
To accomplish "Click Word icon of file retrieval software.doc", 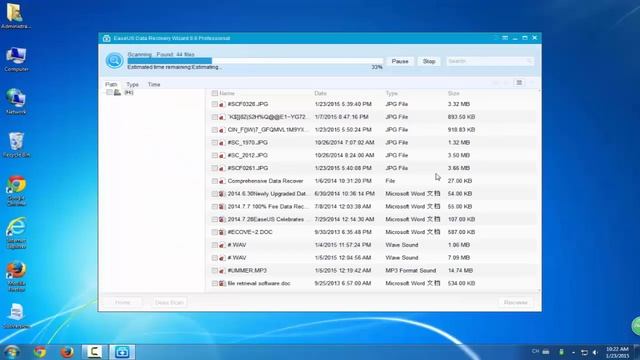I will tap(222, 283).
